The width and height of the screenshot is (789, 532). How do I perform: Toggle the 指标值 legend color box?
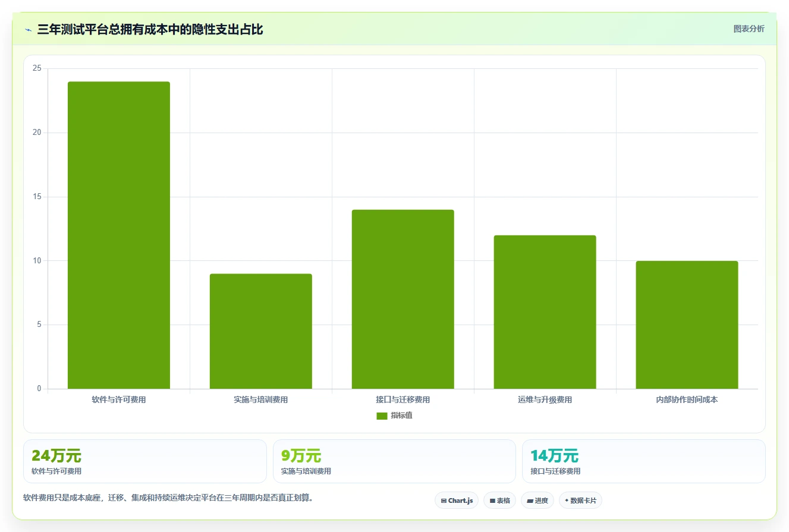[382, 416]
